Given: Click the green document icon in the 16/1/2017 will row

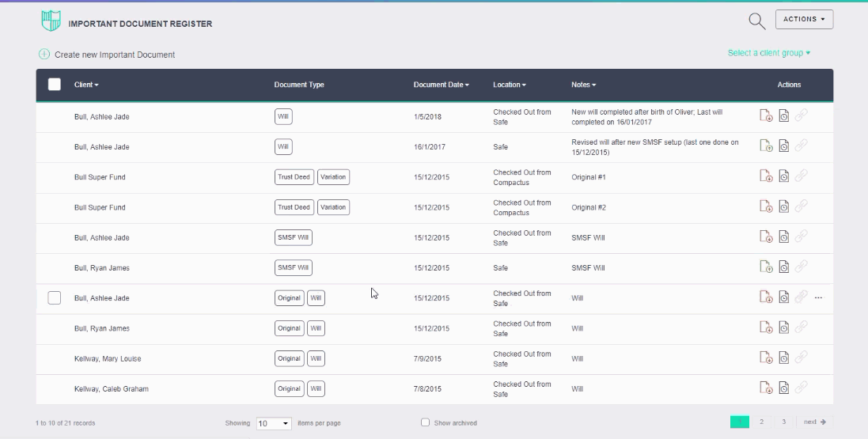Looking at the screenshot, I should point(766,146).
